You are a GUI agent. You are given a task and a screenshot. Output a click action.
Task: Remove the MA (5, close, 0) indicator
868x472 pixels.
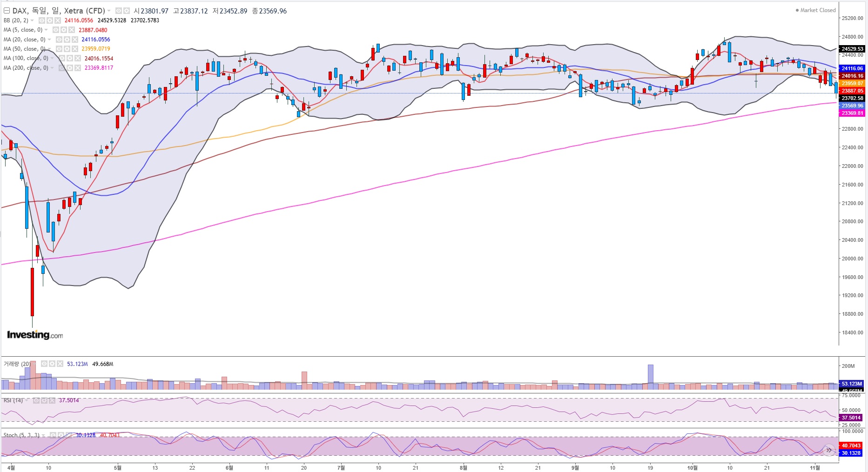(x=71, y=30)
